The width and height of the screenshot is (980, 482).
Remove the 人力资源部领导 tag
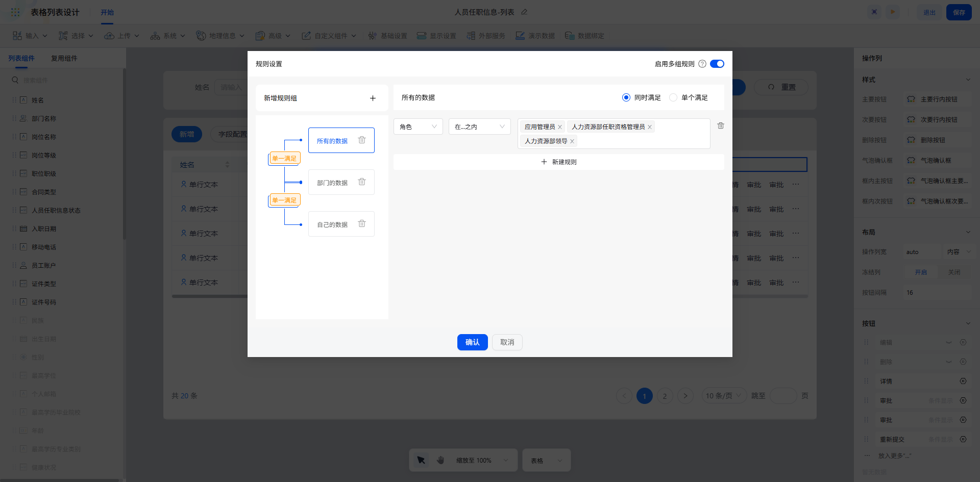tap(572, 141)
